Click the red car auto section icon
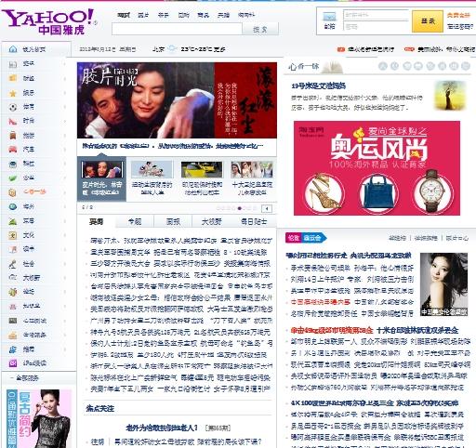The width and height of the screenshot is (476, 448). coord(13,150)
